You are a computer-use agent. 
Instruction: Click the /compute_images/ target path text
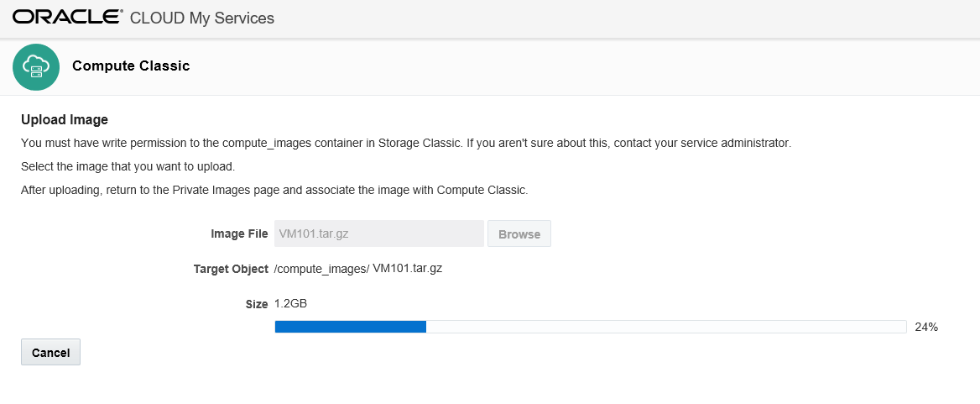click(x=322, y=269)
